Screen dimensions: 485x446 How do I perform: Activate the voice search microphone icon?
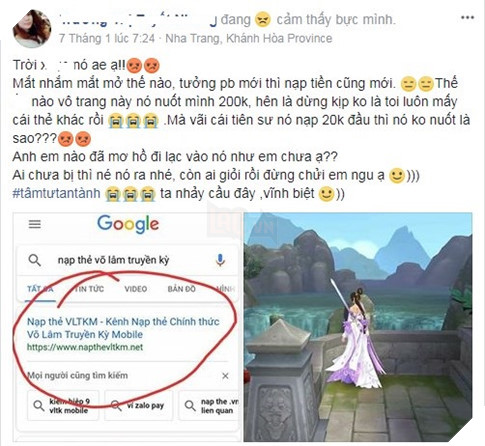click(x=220, y=260)
